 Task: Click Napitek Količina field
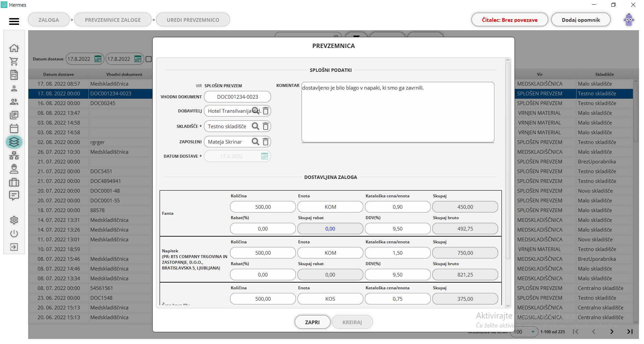tap(263, 253)
